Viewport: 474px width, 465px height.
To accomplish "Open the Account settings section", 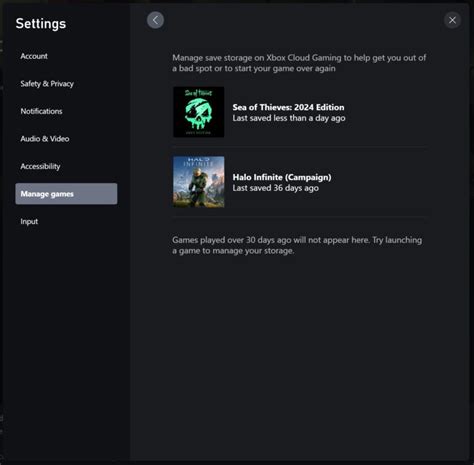I will (34, 56).
